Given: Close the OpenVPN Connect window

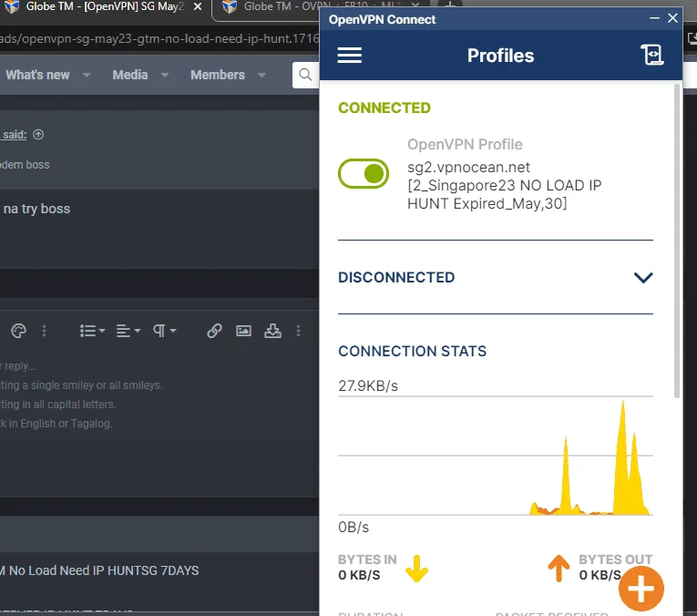Looking at the screenshot, I should [x=672, y=18].
